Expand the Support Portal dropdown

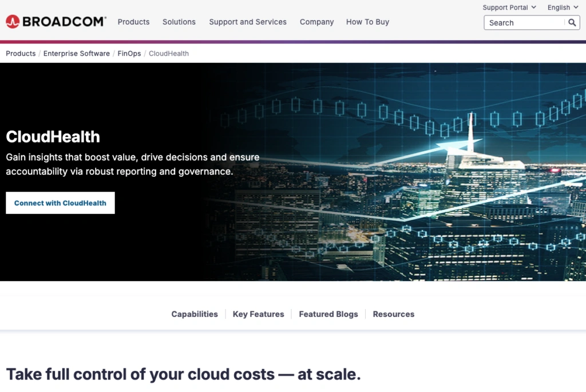click(509, 7)
